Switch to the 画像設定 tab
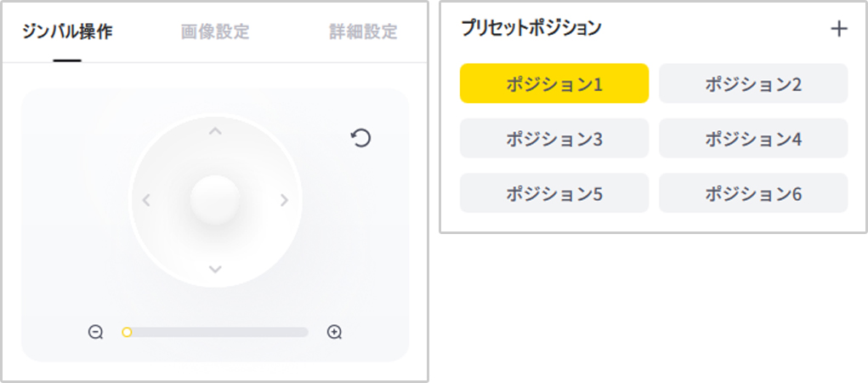868x383 pixels. pyautogui.click(x=215, y=32)
